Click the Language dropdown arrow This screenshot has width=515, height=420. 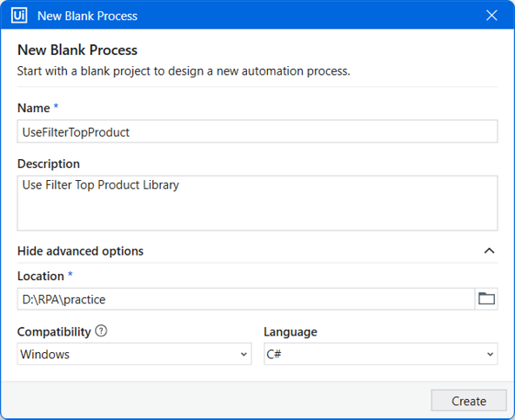pos(490,354)
